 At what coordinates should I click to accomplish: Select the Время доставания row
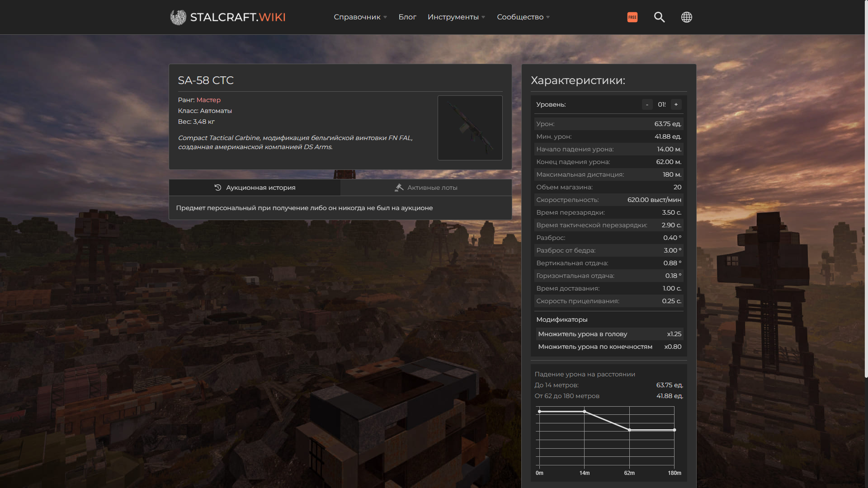[609, 288]
